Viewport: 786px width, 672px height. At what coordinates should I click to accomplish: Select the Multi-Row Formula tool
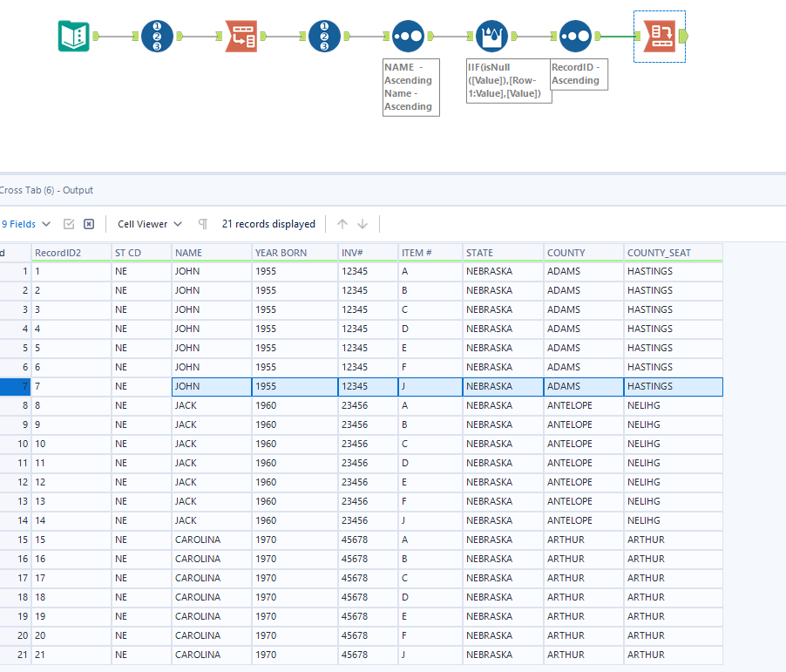click(x=492, y=36)
